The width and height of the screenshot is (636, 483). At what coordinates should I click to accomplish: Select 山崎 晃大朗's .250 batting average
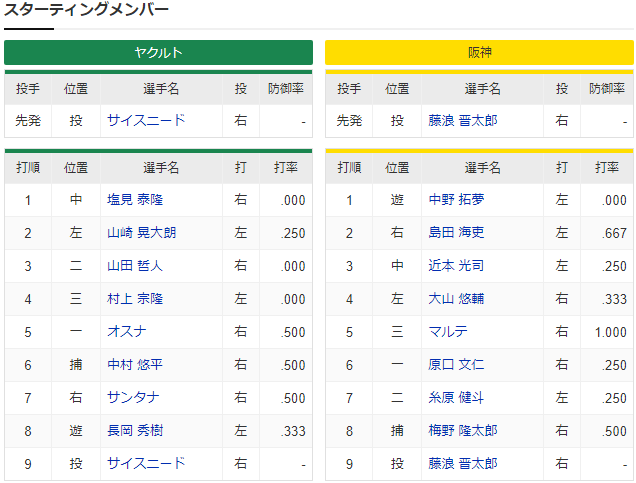[x=293, y=233]
